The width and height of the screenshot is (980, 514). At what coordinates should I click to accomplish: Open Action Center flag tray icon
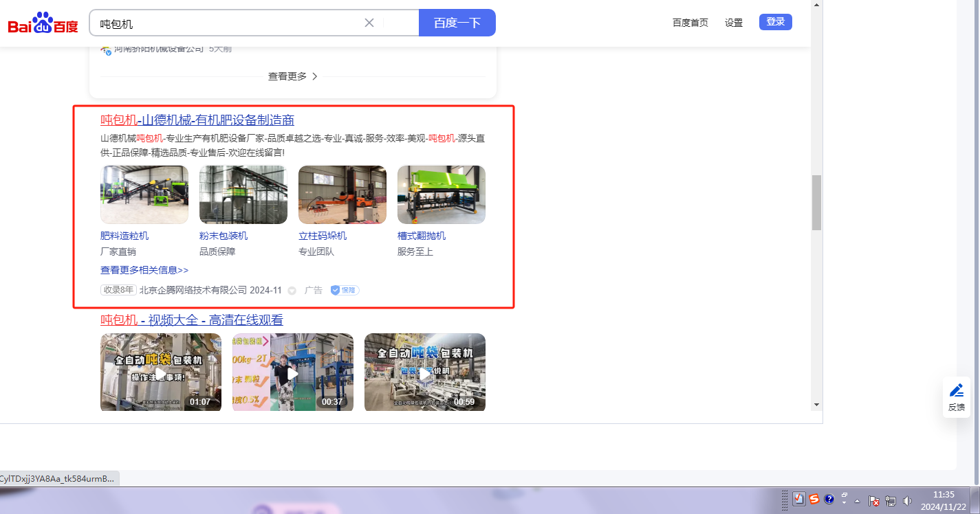(x=874, y=501)
